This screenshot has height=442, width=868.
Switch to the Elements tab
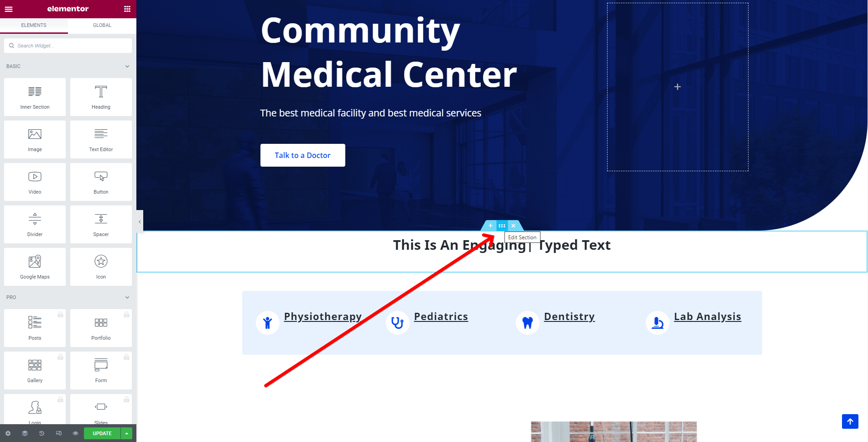tap(34, 25)
